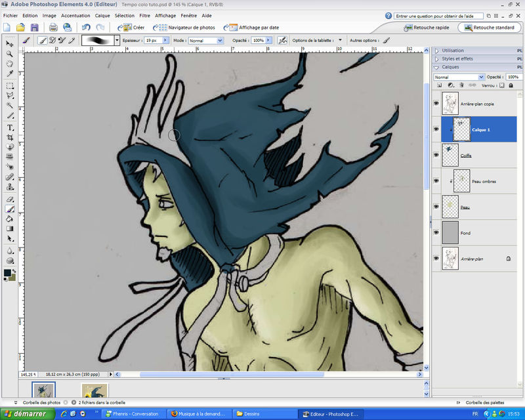The width and height of the screenshot is (525, 420).
Task: Open the Navigateur de photos
Action: coord(184,28)
